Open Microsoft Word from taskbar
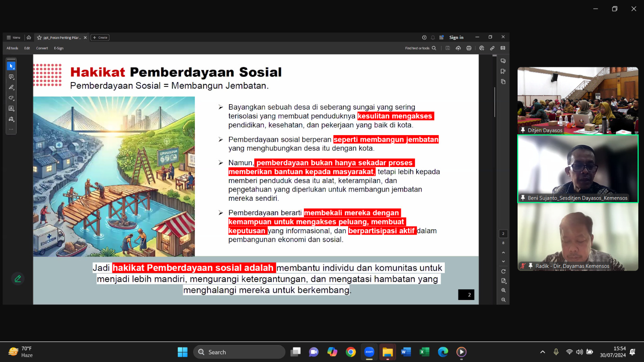Screen dimensions: 644x362 (x=406, y=352)
